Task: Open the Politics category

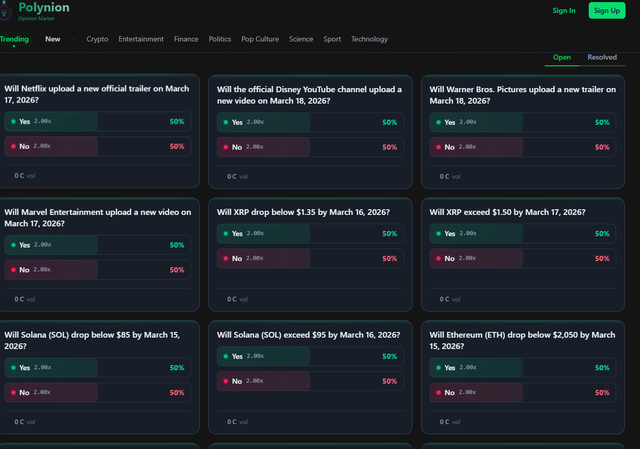Action: point(220,39)
